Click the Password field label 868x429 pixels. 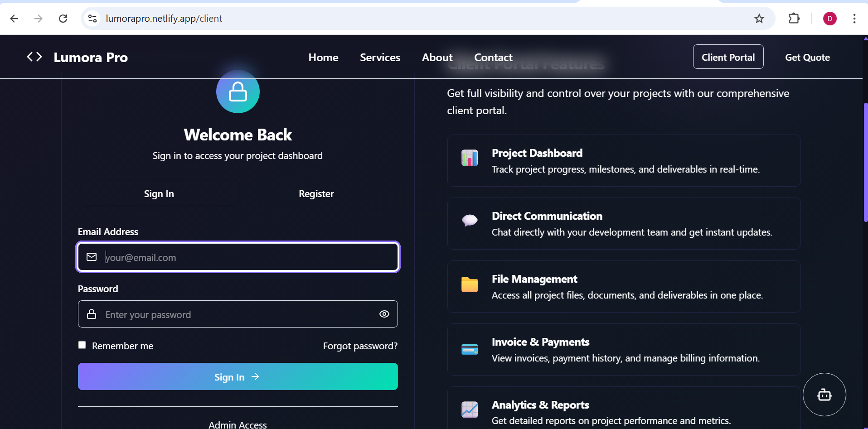coord(98,289)
